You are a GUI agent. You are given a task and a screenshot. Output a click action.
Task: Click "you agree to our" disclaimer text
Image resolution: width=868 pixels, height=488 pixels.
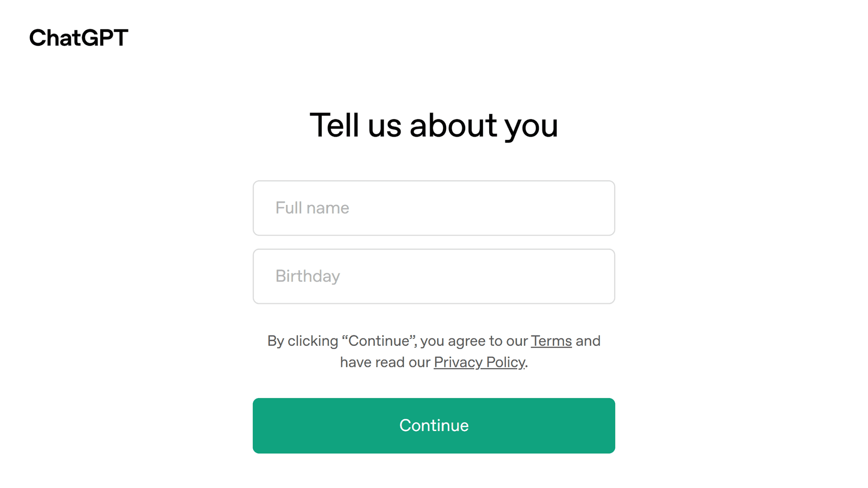pyautogui.click(x=474, y=341)
